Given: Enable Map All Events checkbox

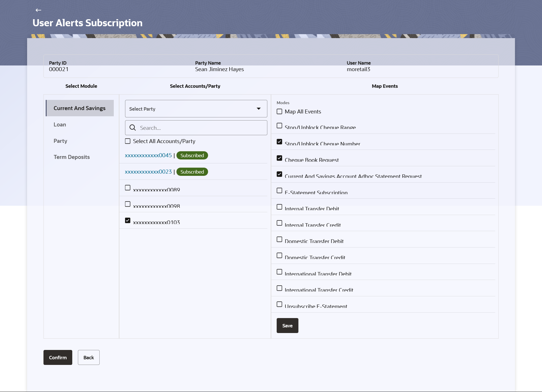Looking at the screenshot, I should pyautogui.click(x=279, y=111).
